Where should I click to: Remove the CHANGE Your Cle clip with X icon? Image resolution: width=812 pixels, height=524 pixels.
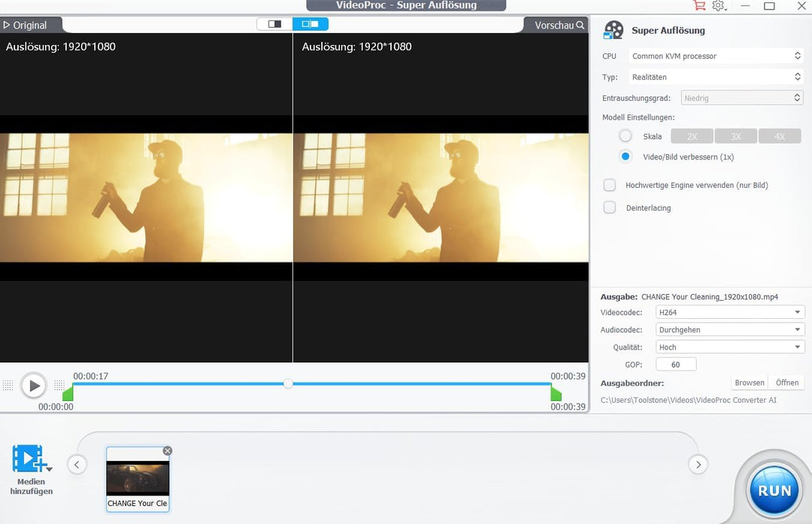tap(168, 451)
